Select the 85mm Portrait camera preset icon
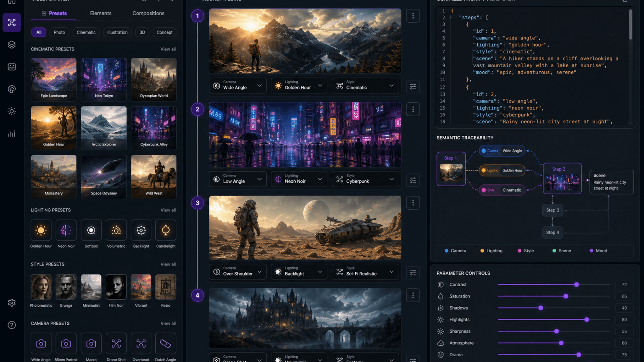This screenshot has height=362, width=644. pyautogui.click(x=66, y=343)
